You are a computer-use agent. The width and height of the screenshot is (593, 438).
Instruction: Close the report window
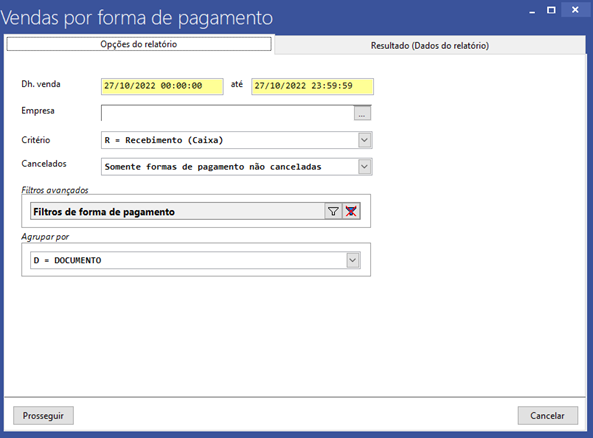click(x=575, y=10)
